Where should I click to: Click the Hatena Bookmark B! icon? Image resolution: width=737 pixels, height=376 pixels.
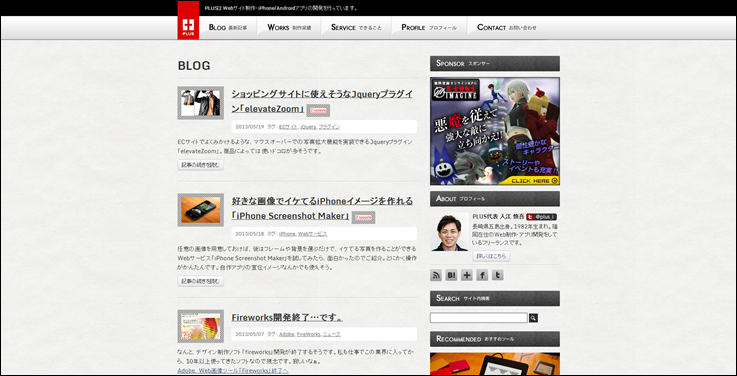[451, 275]
